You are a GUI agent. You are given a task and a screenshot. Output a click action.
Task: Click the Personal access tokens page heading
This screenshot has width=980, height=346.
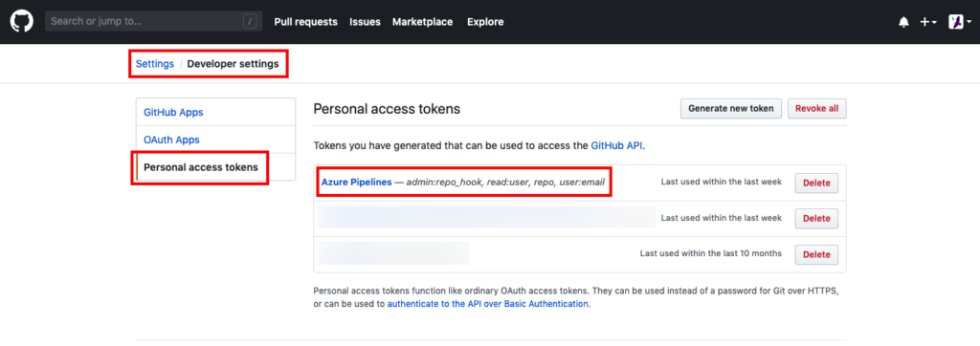387,109
